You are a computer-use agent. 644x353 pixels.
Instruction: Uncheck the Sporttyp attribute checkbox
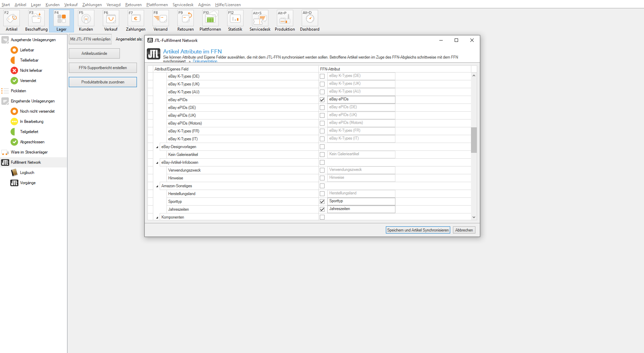pos(322,202)
